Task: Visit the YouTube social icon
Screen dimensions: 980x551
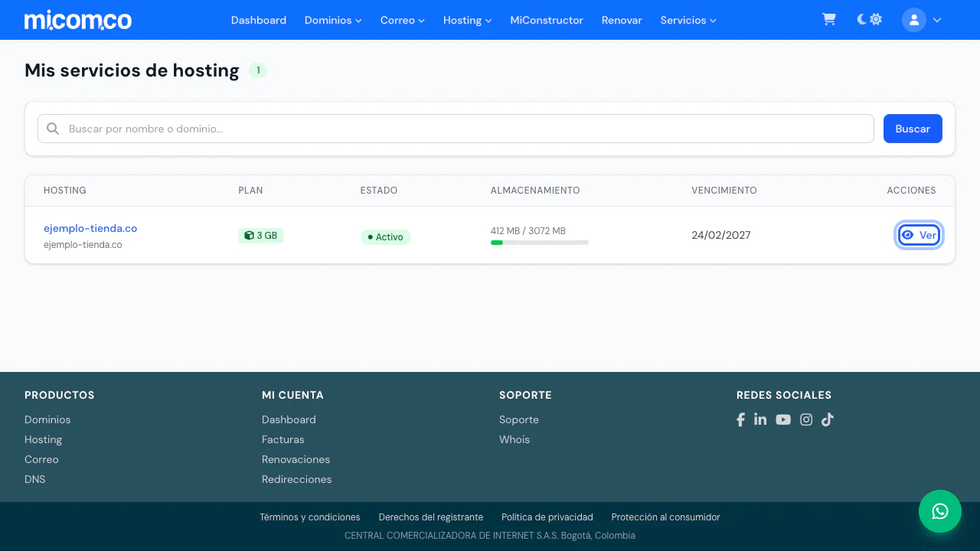Action: [x=783, y=419]
